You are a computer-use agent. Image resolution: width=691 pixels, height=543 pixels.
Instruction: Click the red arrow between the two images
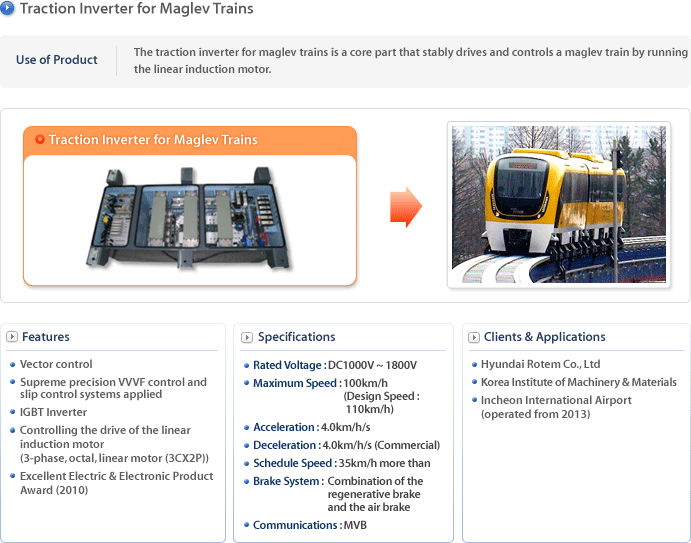pos(406,207)
